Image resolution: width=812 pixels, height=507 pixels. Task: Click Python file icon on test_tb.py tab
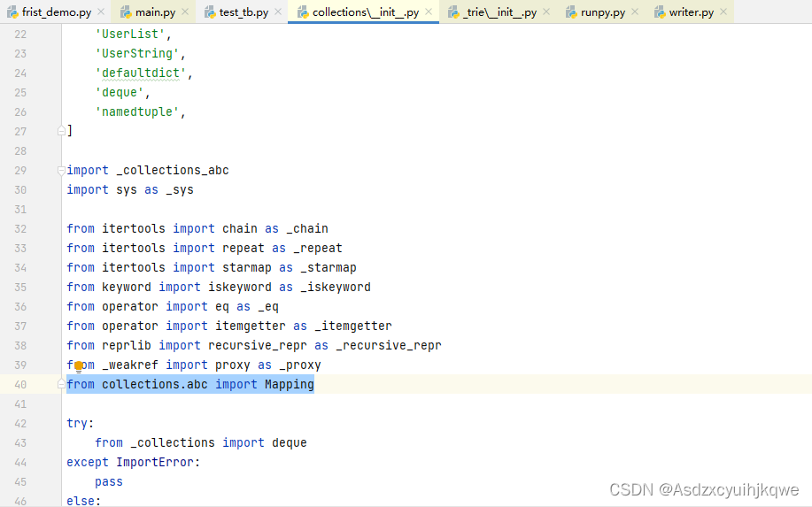[x=210, y=12]
